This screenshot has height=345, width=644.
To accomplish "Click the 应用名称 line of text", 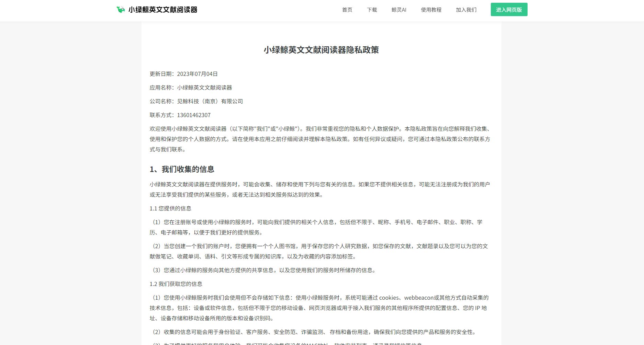I will click(x=191, y=88).
